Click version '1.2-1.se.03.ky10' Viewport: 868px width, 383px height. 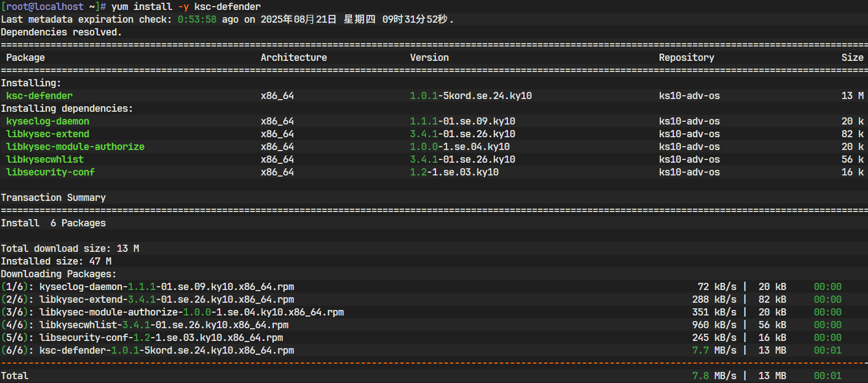click(454, 172)
